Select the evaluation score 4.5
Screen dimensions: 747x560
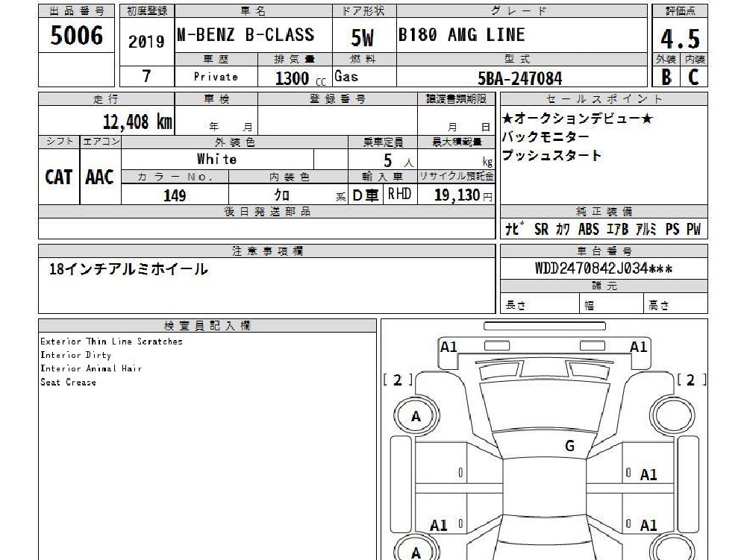[x=680, y=39]
